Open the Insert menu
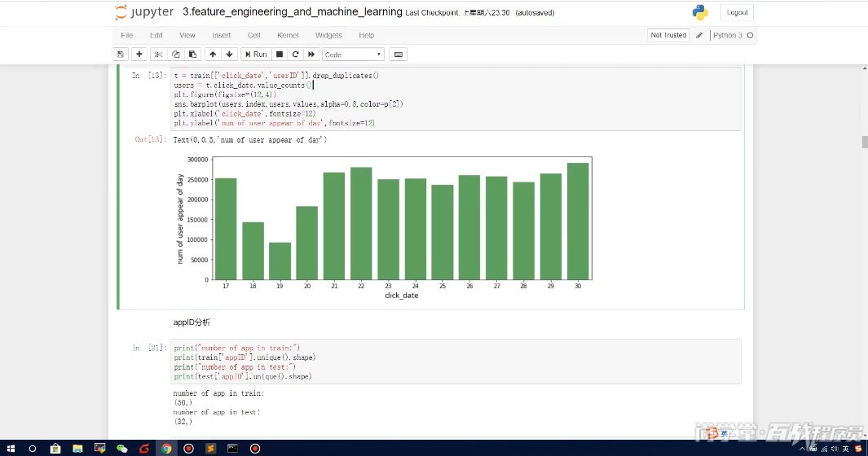 point(222,35)
